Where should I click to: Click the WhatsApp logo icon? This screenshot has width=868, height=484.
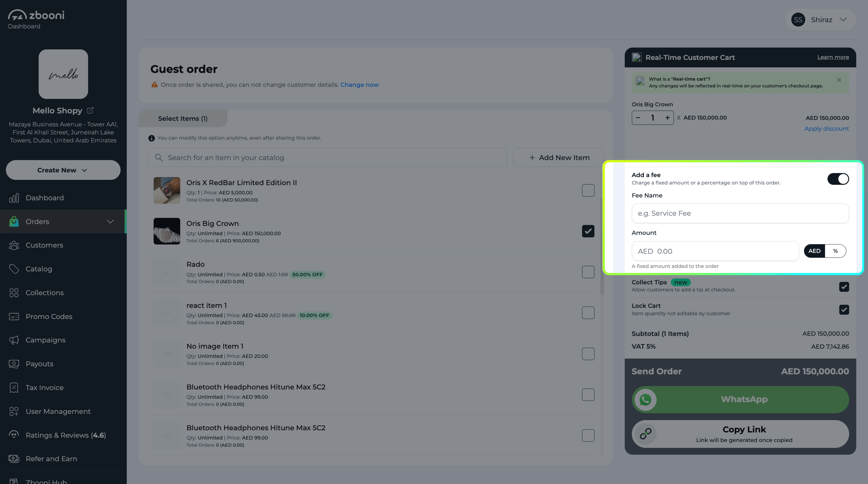tap(645, 400)
